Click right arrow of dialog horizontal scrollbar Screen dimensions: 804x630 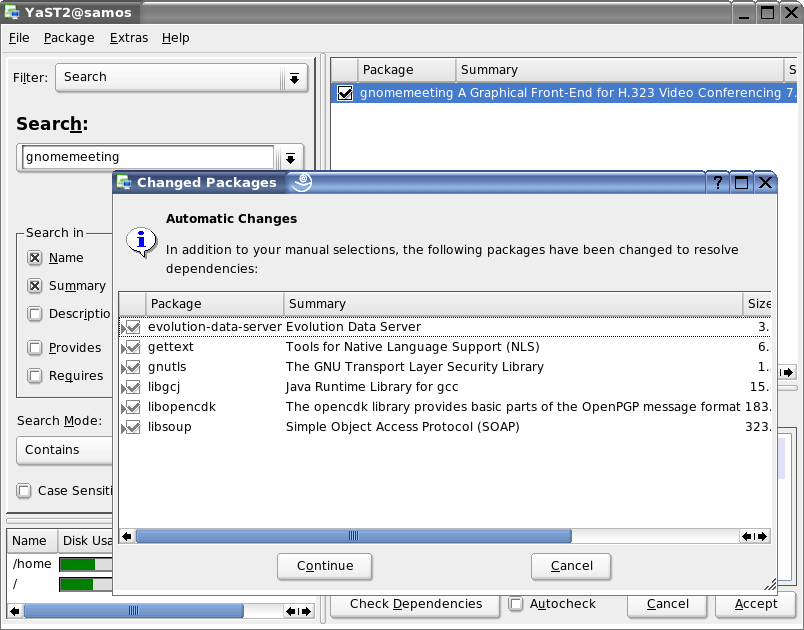pos(762,536)
